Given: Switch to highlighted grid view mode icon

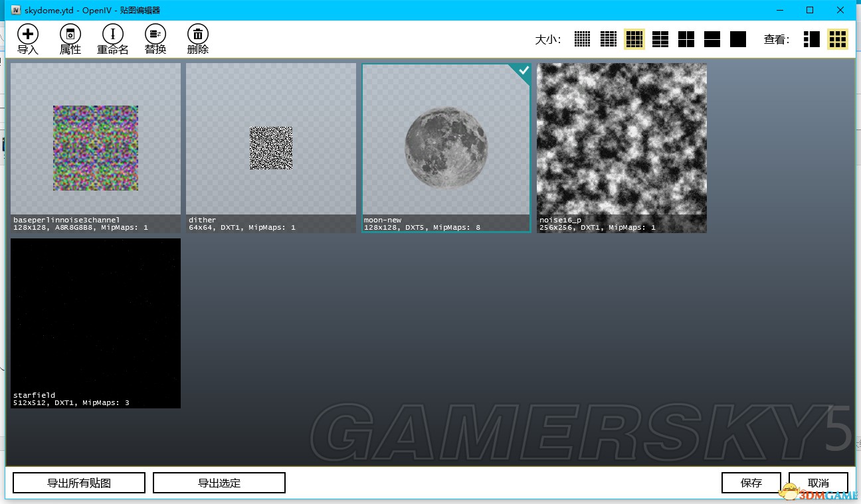Looking at the screenshot, I should click(838, 39).
